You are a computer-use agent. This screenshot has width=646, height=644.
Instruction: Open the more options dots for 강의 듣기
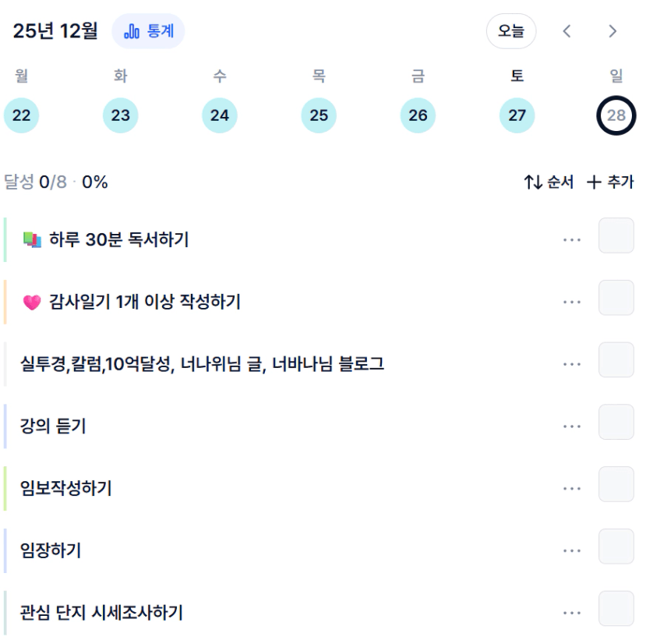click(572, 426)
